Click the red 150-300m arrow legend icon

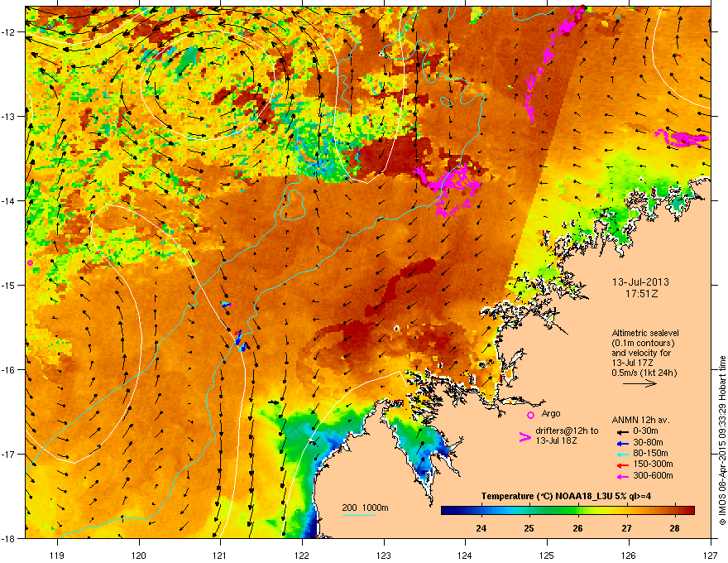click(x=623, y=464)
